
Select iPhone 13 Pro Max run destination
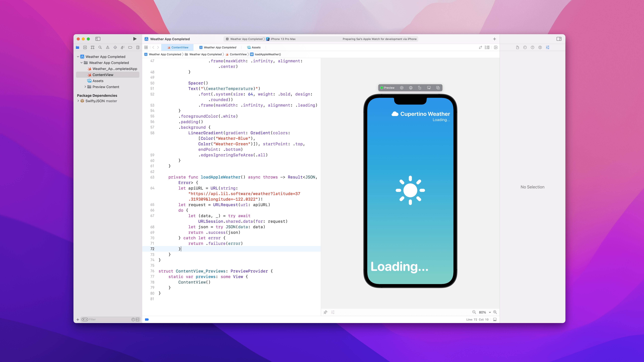coord(283,39)
